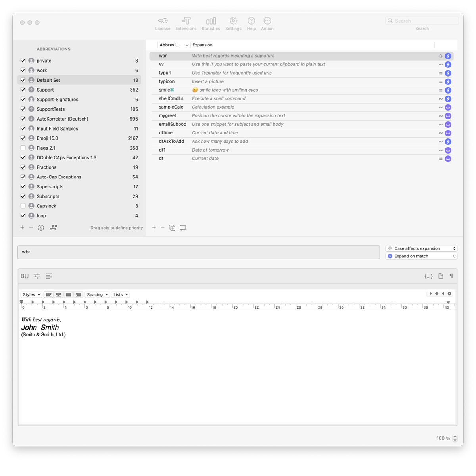Duplicate the selected abbreviation item
The height and width of the screenshot is (476, 476).
click(172, 228)
